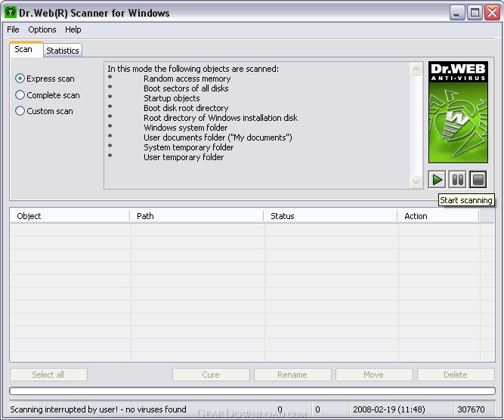Switch to the Statistics tab
This screenshot has height=420, width=504.
(62, 51)
